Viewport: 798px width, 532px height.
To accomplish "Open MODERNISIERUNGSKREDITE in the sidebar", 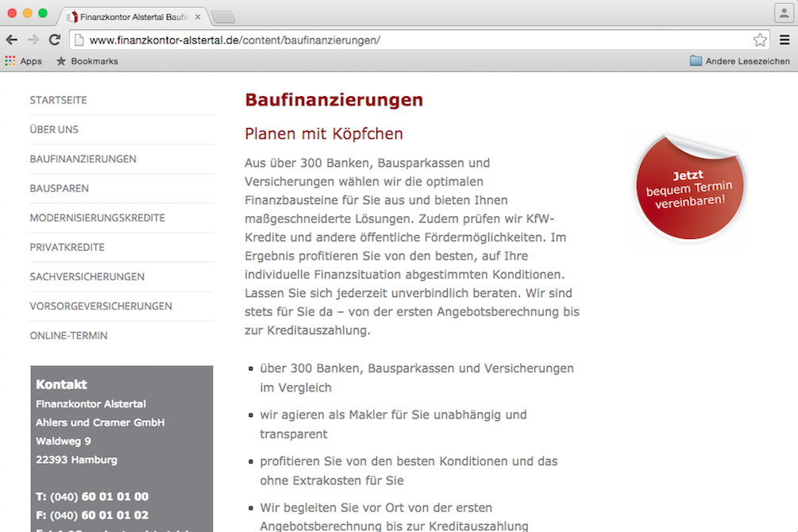I will tap(97, 218).
